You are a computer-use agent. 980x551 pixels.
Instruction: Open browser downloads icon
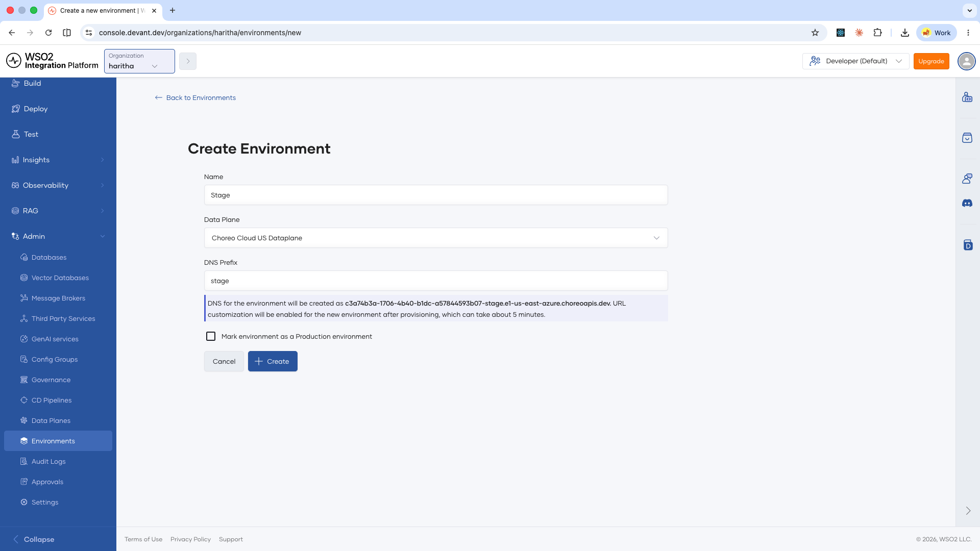[x=904, y=33]
